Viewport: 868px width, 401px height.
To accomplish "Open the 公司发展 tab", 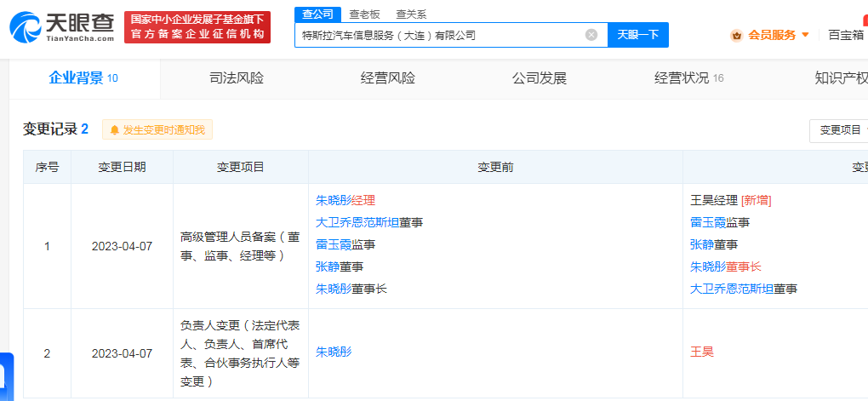I will point(540,78).
